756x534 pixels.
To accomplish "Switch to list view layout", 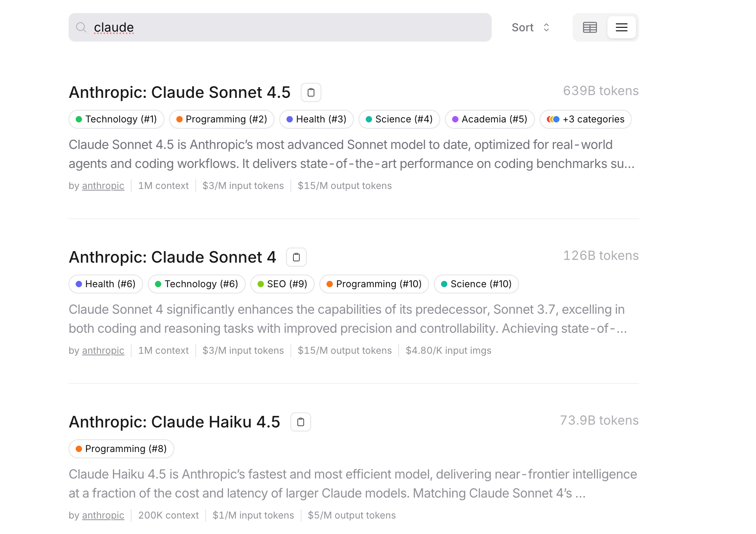I will tap(621, 27).
